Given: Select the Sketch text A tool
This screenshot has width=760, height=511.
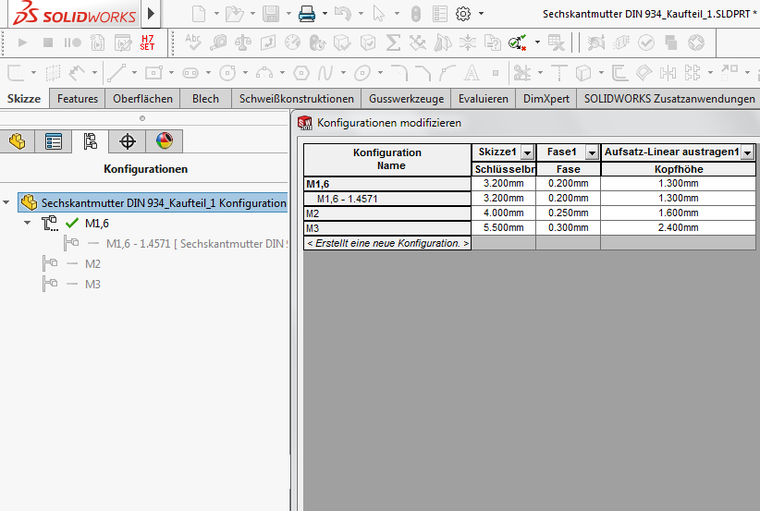Looking at the screenshot, I should [x=471, y=73].
